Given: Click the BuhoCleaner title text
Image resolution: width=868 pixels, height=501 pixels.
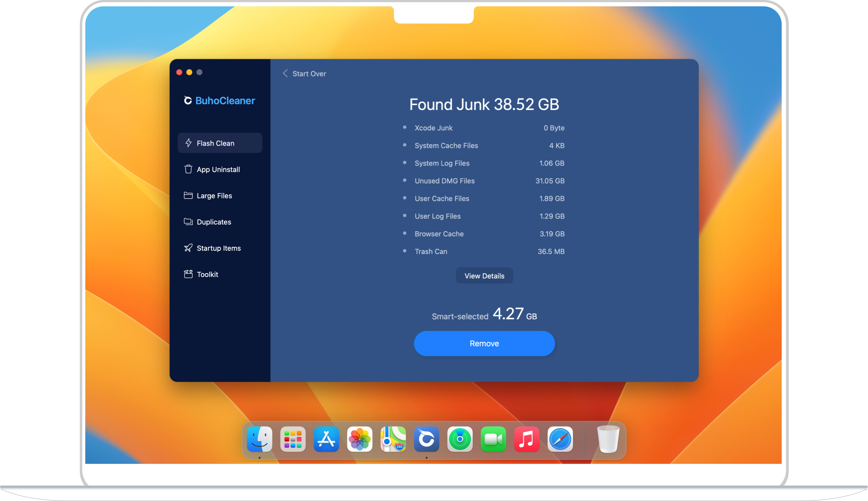Looking at the screenshot, I should coord(225,100).
